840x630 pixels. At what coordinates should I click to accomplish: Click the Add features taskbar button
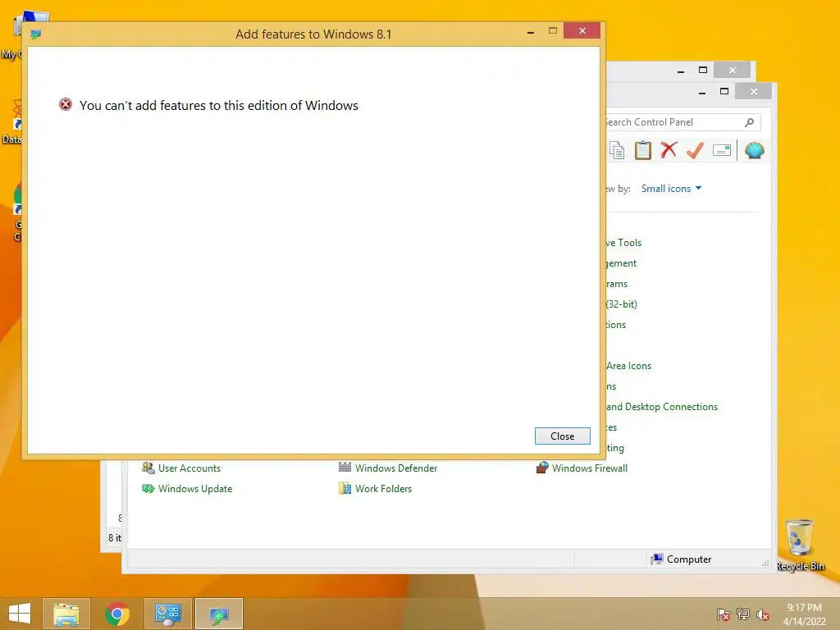pyautogui.click(x=218, y=614)
